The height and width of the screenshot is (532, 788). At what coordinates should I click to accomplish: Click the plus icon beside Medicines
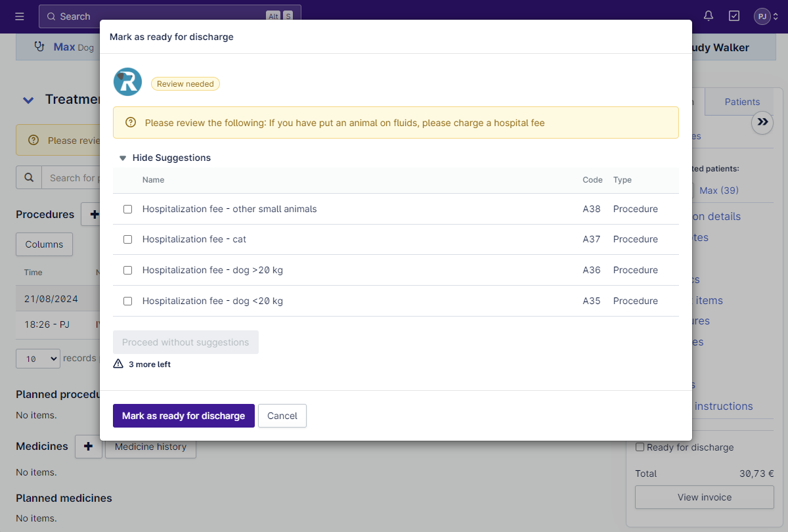point(89,447)
